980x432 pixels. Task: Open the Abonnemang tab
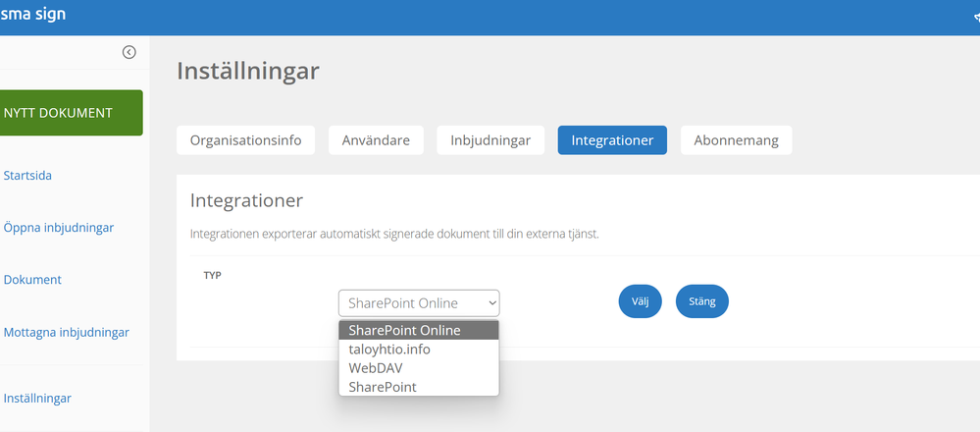click(x=737, y=140)
